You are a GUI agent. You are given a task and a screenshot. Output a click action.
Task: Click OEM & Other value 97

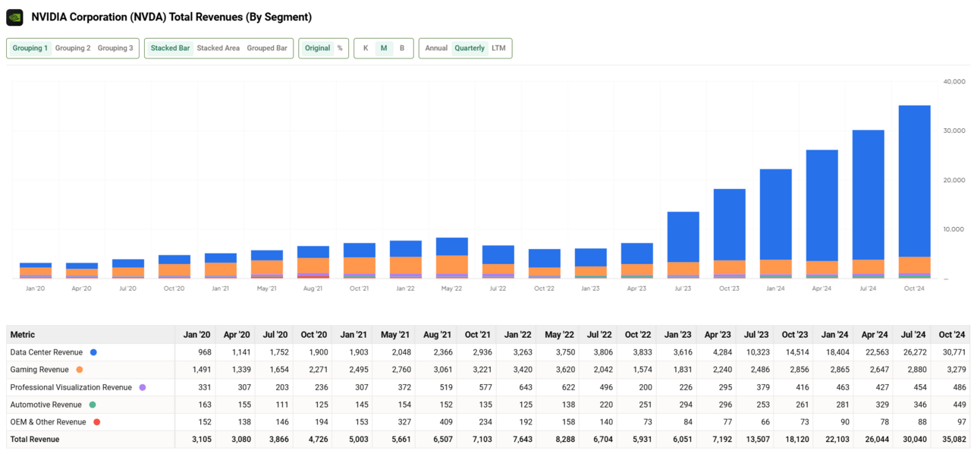(960, 422)
